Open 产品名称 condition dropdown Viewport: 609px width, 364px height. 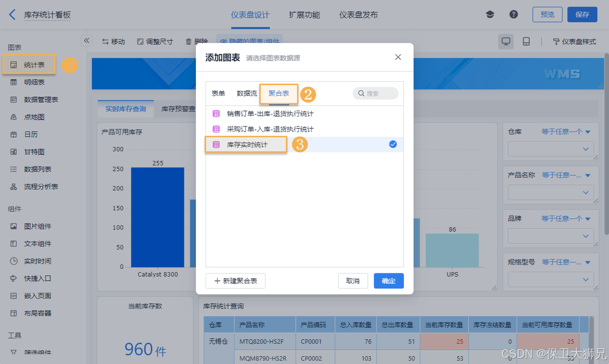click(x=566, y=175)
